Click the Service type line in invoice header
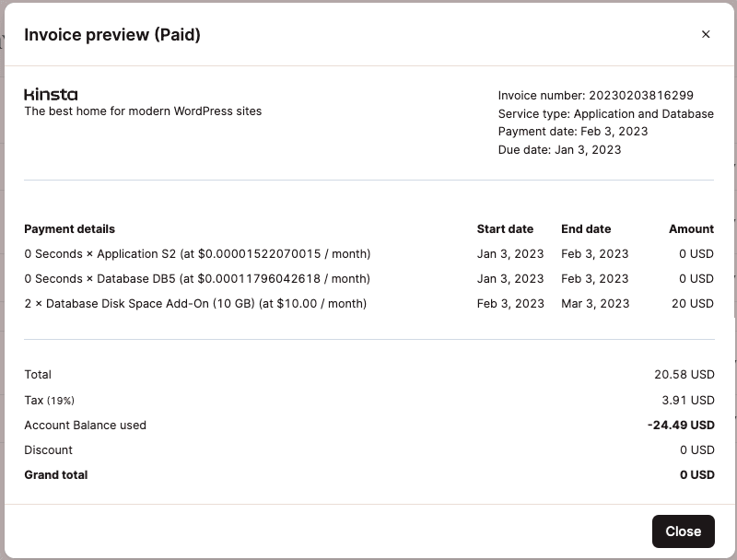 [x=607, y=113]
